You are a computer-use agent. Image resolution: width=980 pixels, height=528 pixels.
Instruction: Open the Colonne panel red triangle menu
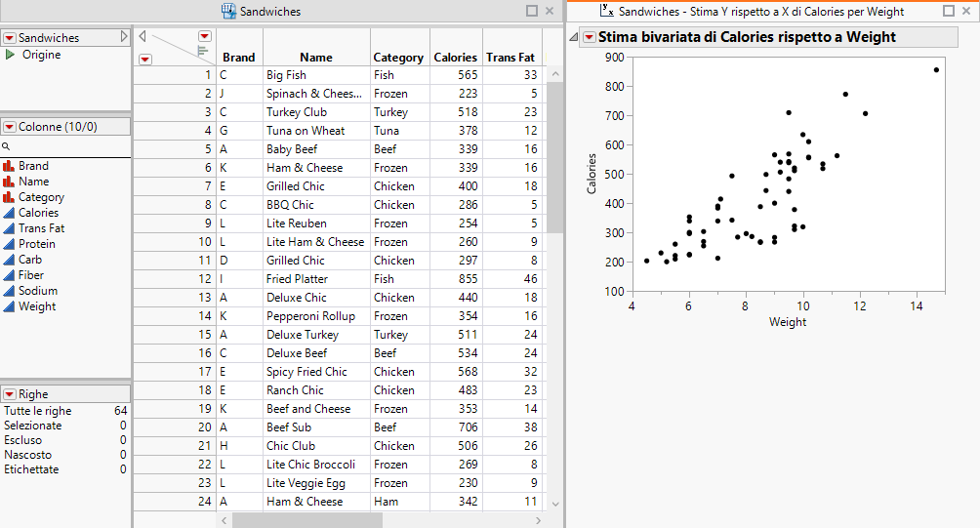(x=10, y=127)
